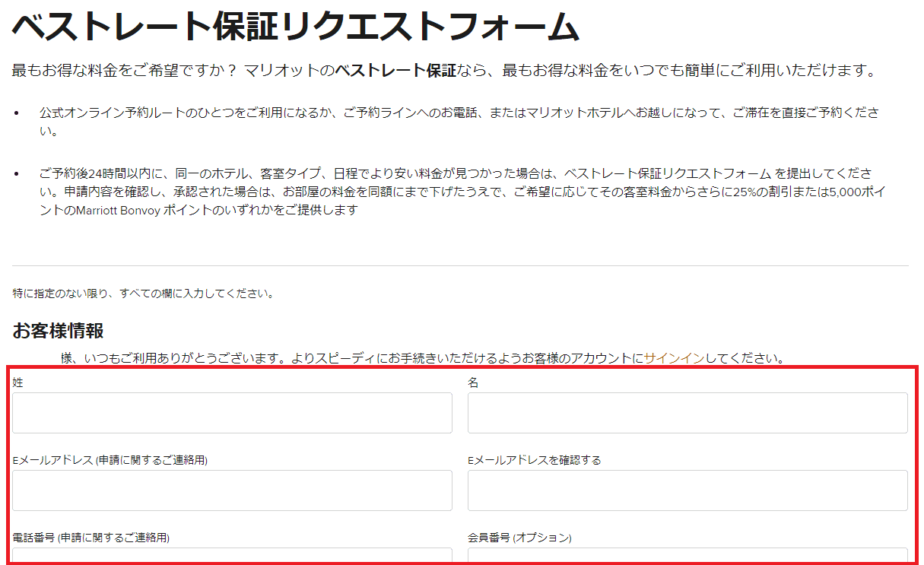
Task: Click the 会員番号 (オプション) input field
Action: [687, 557]
